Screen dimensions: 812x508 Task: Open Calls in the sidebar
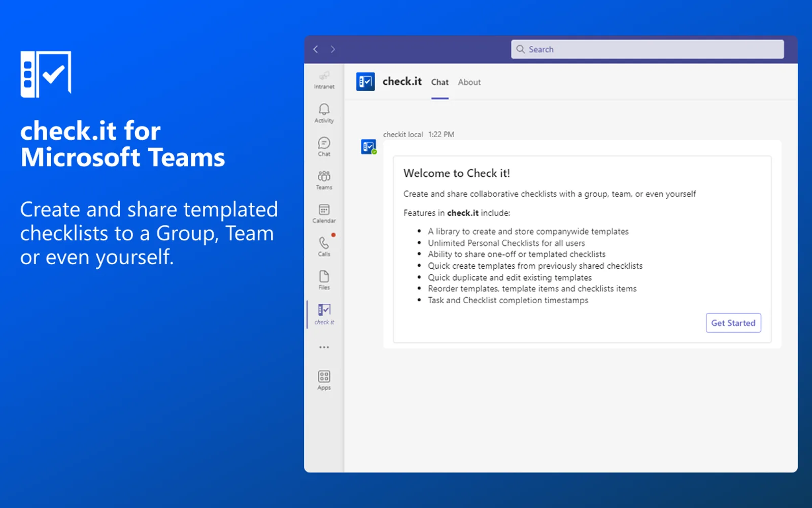pos(324,247)
